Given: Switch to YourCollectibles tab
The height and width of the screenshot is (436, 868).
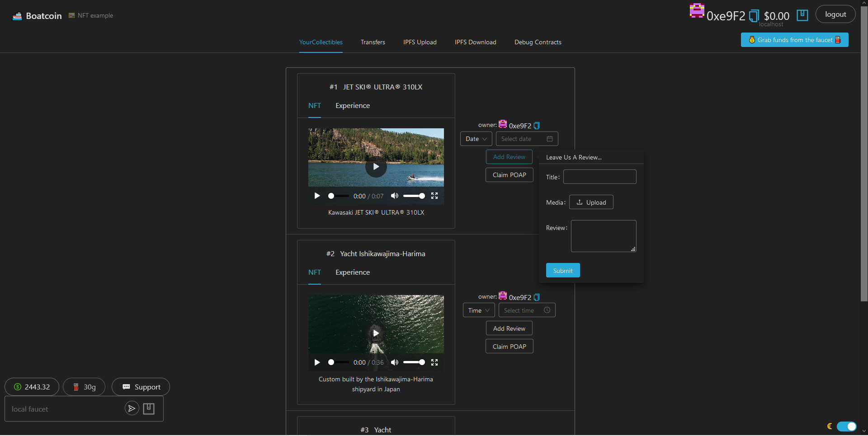Looking at the screenshot, I should 321,42.
